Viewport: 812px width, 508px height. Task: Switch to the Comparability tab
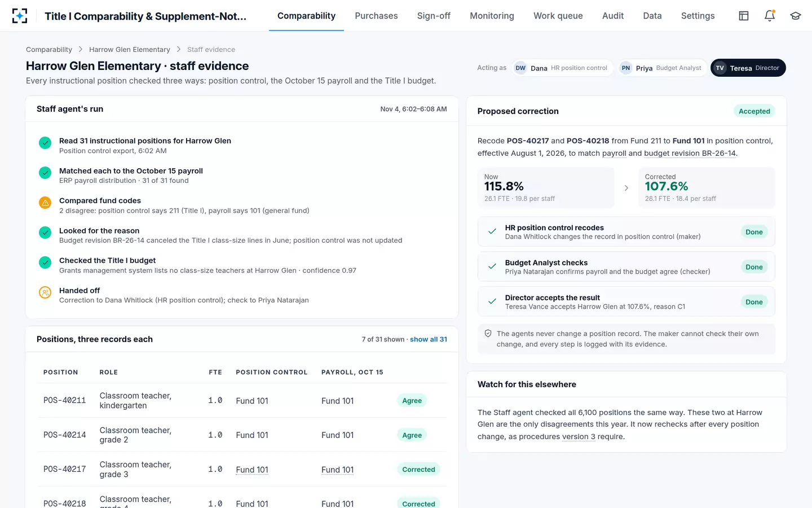[x=306, y=16]
